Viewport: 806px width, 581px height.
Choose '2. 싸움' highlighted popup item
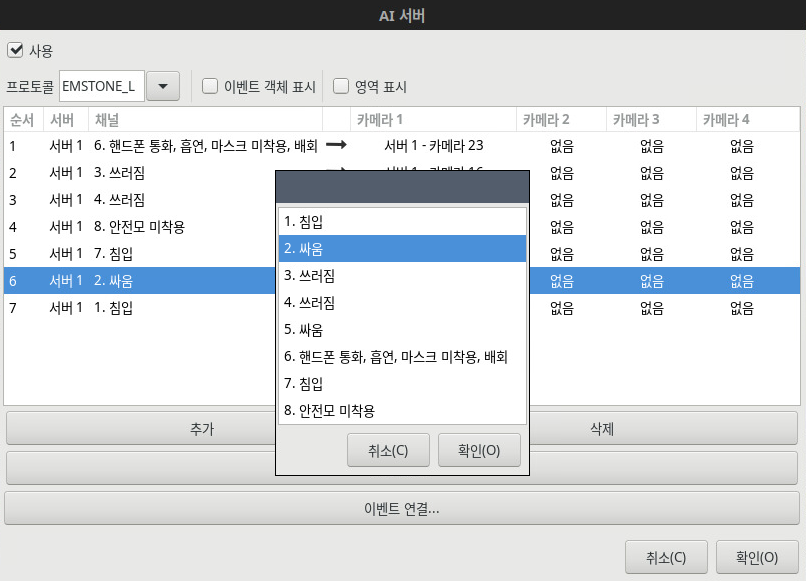(x=402, y=248)
